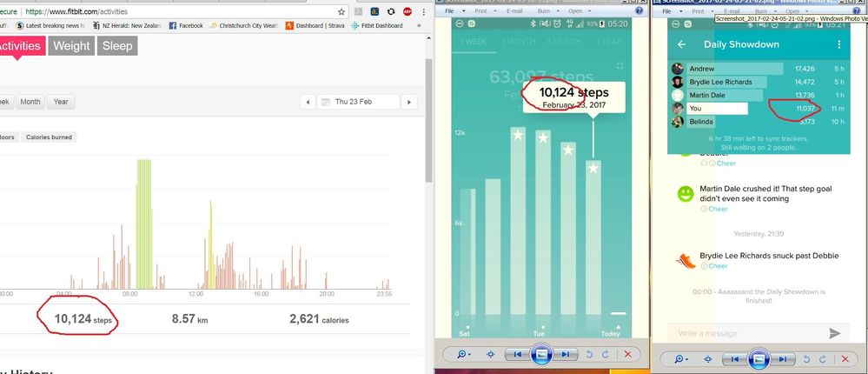Show the hidden bookmarks overflow chevron

point(419,25)
